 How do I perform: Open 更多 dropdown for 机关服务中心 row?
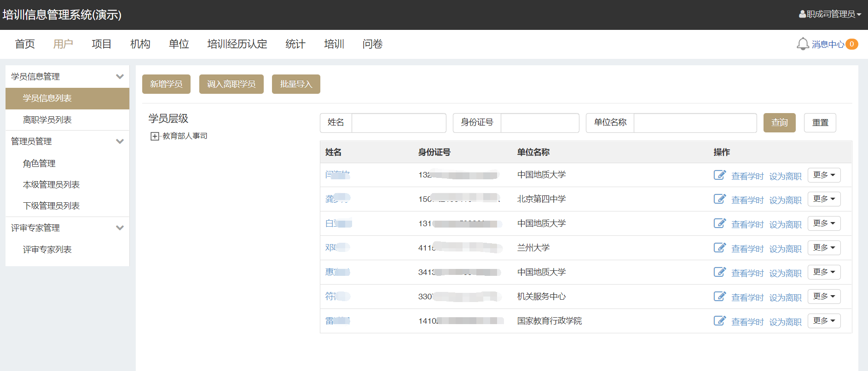[824, 297]
